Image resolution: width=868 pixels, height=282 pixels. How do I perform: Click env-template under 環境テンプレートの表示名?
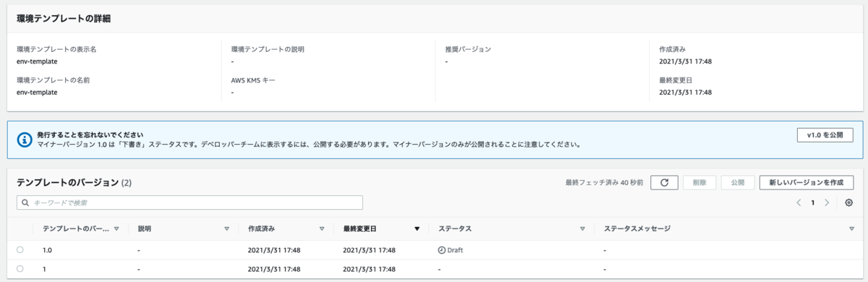[37, 61]
